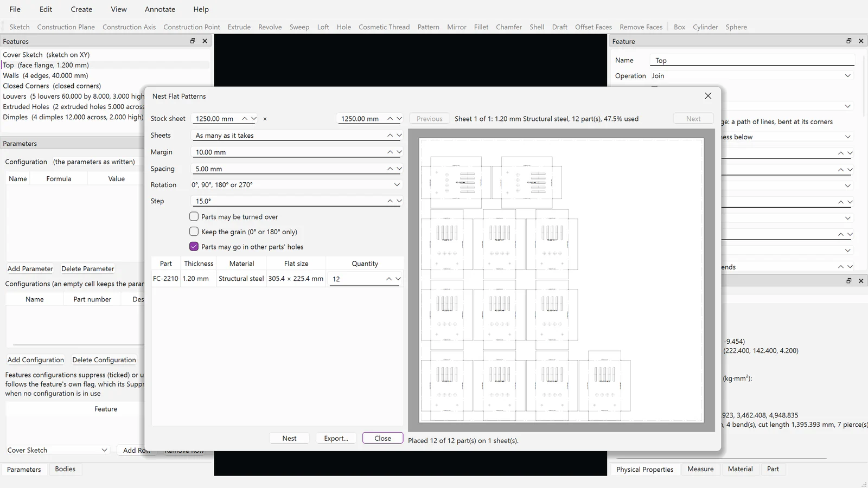Enable Parts may be turned over

click(194, 216)
